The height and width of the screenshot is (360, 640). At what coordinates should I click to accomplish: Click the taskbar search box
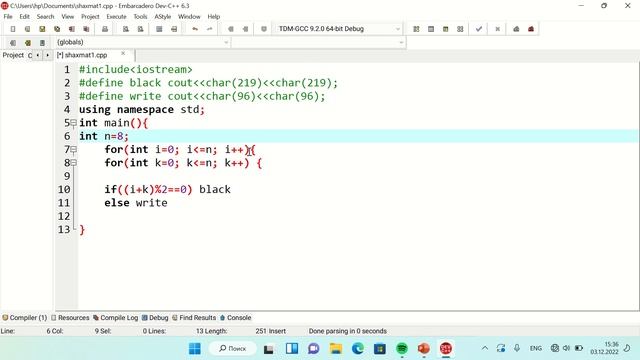coord(233,349)
